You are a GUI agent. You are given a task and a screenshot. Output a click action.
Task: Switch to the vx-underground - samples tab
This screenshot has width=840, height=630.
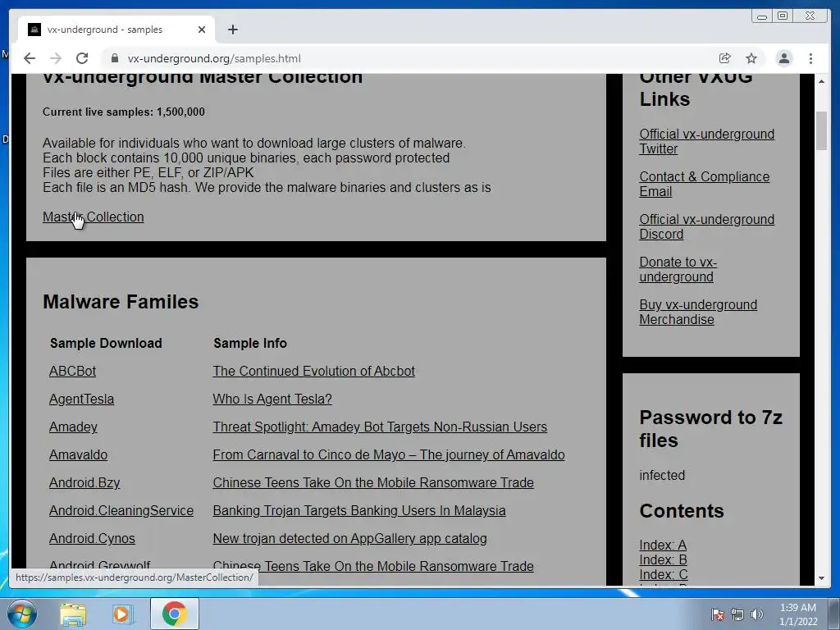(116, 30)
